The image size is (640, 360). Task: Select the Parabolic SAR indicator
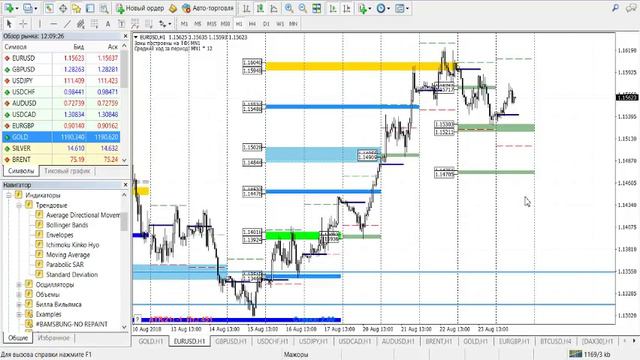[x=65, y=264]
